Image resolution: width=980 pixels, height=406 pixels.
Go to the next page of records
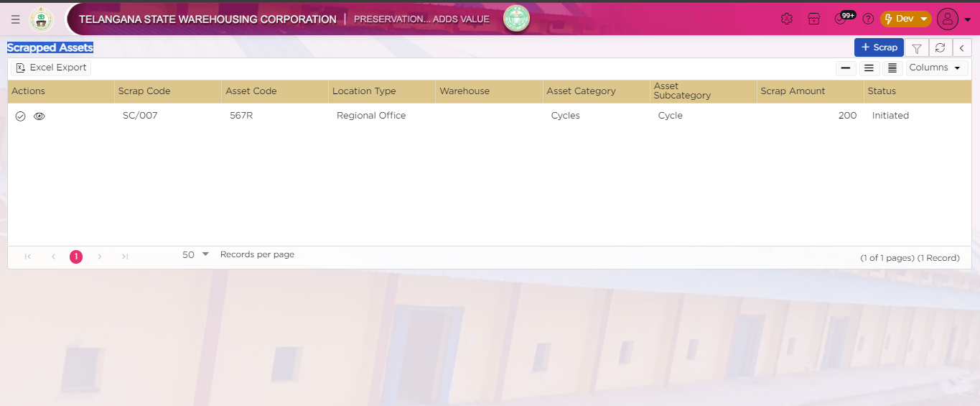[100, 257]
